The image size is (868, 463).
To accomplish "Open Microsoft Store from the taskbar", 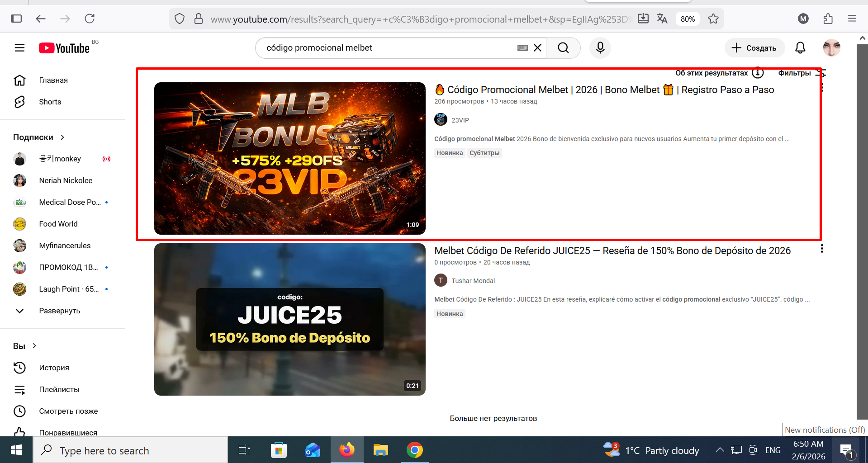I will point(279,450).
